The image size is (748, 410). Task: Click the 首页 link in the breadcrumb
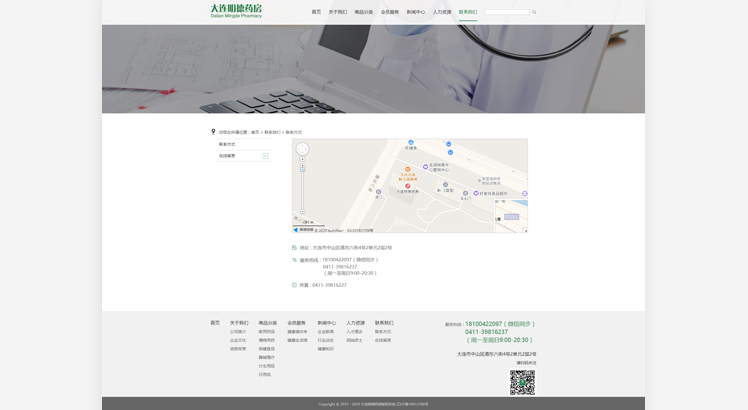(255, 132)
